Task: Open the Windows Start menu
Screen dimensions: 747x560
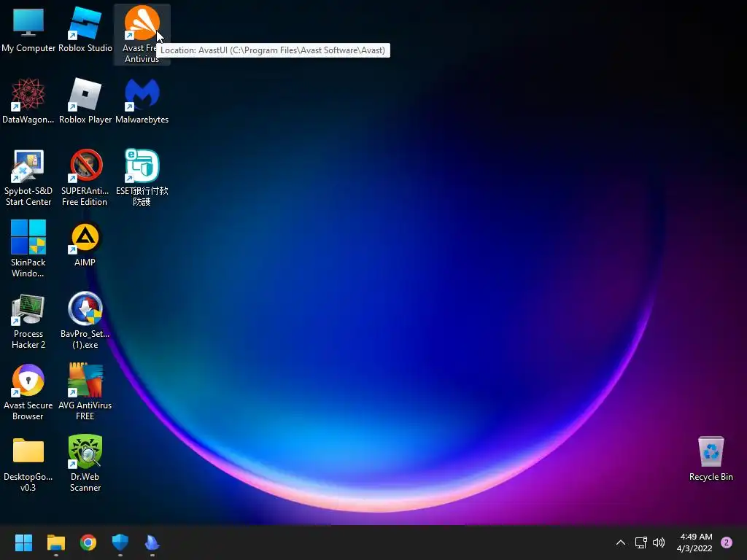Action: click(23, 542)
